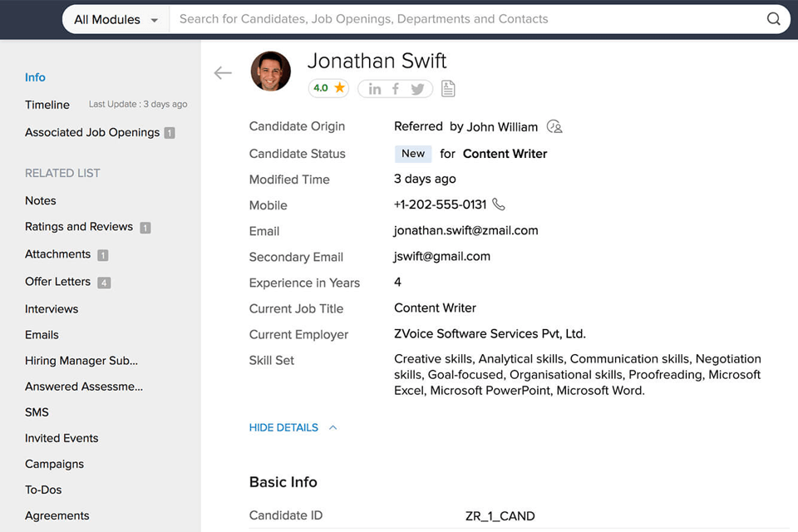This screenshot has width=798, height=532.
Task: Open Timeline in the sidebar
Action: pos(47,105)
